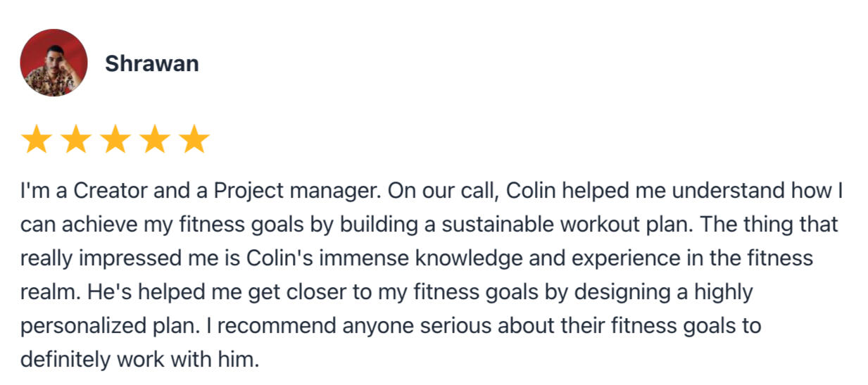Click the fifth and last rating star
This screenshot has height=385, width=868.
click(x=194, y=139)
